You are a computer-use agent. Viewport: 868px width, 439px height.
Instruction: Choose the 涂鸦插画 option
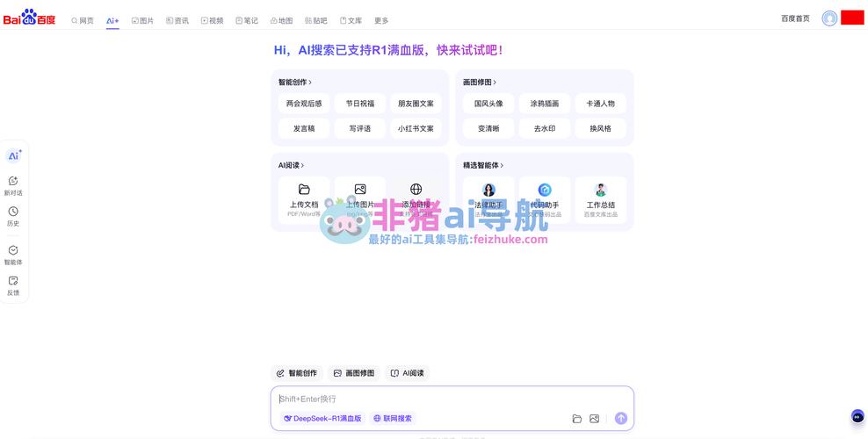544,104
